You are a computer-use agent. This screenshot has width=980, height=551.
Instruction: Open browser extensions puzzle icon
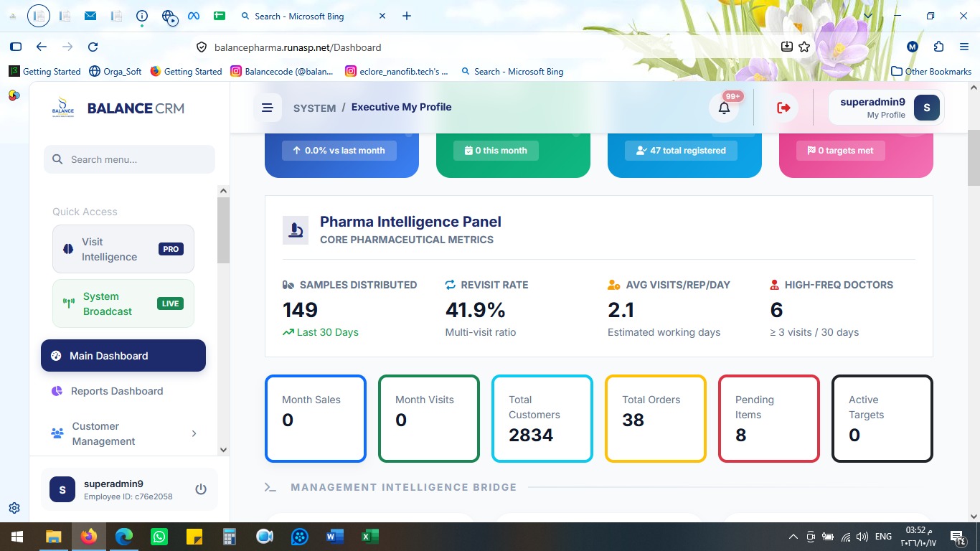(x=939, y=47)
